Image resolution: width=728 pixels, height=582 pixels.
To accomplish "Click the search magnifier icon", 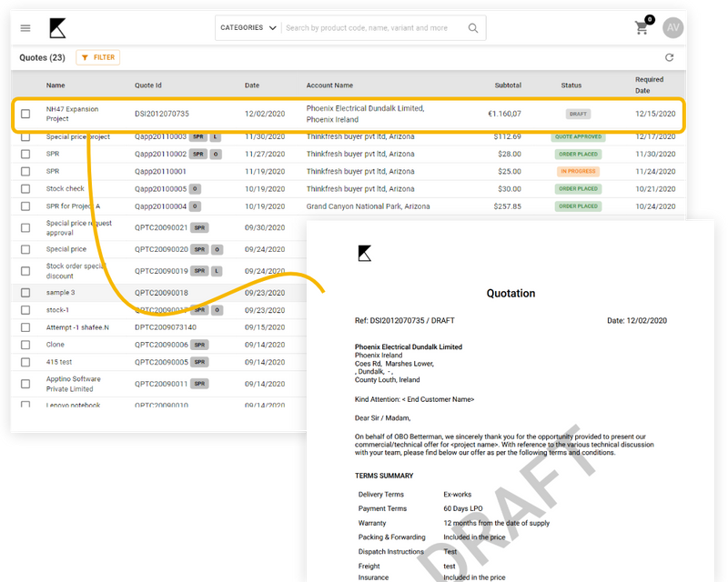I will coord(473,27).
